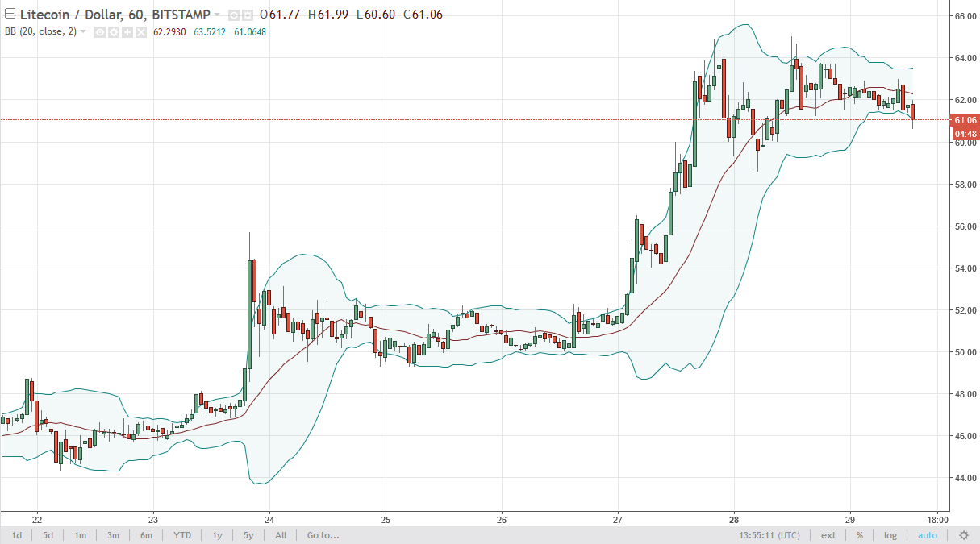
Task: Switch range to 3m
Action: (x=113, y=535)
